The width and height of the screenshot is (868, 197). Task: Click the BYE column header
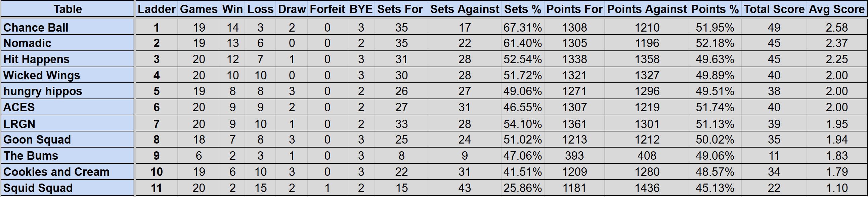point(361,9)
